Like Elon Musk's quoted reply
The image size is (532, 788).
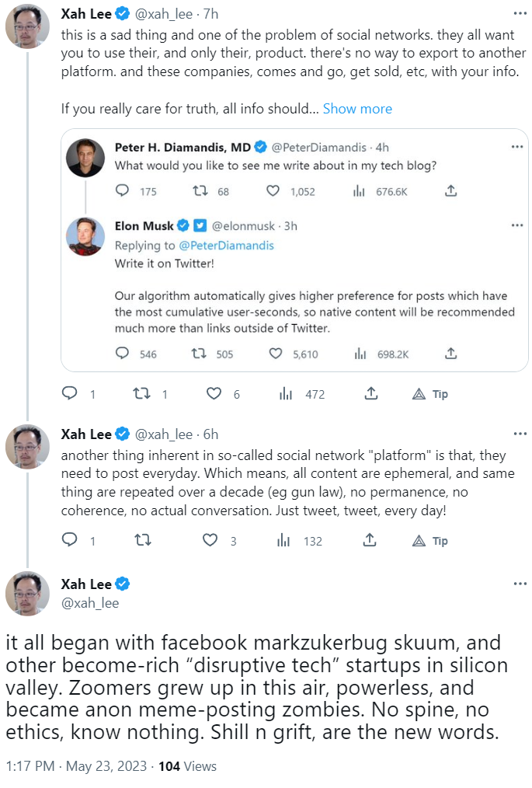coord(275,354)
